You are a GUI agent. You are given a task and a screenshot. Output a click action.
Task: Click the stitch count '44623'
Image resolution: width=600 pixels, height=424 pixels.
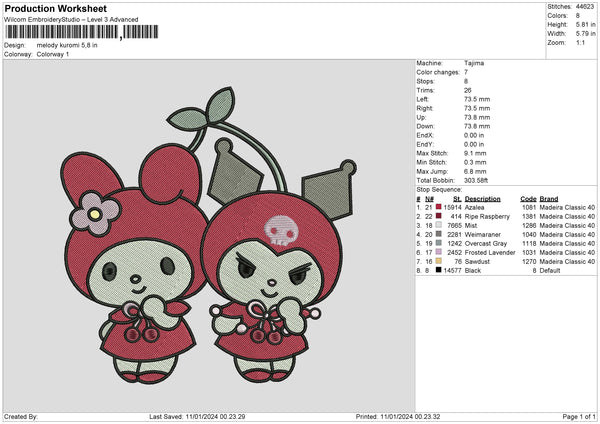(585, 7)
